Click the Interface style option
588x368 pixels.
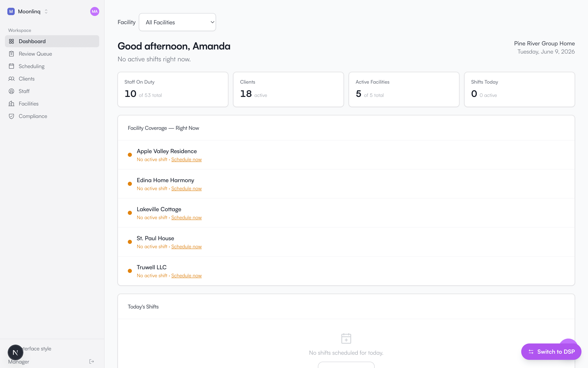coord(37,349)
